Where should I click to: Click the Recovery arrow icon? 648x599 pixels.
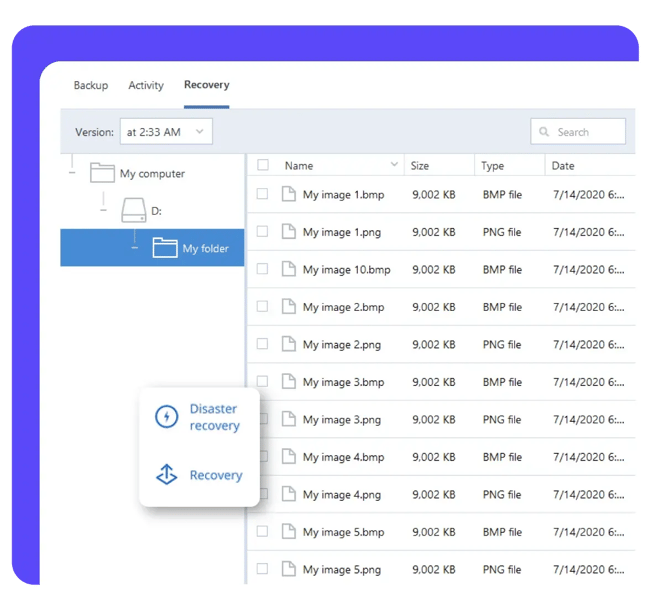pos(166,475)
